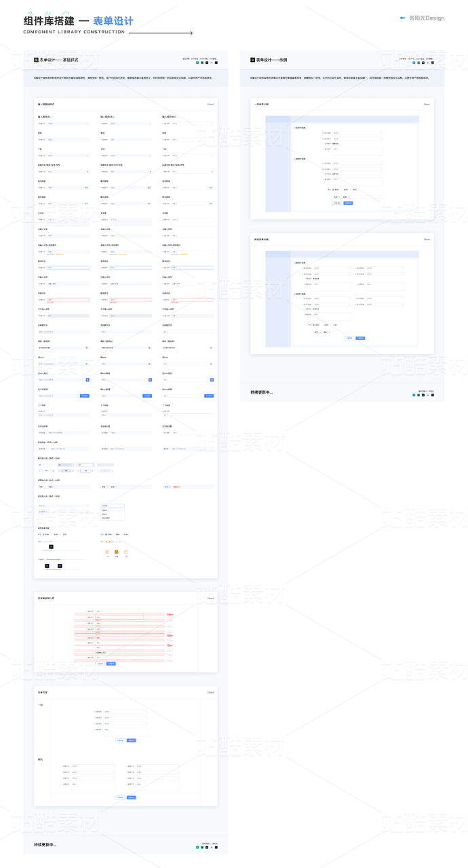Open the 下拉 dropdown in style one column
The height and width of the screenshot is (868, 468).
coord(68,155)
